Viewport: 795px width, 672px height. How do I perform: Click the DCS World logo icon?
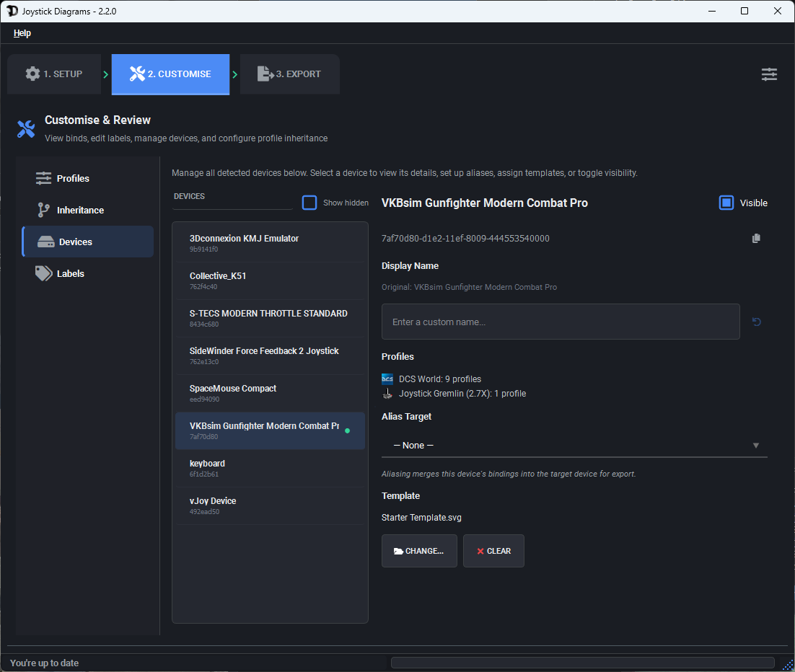pyautogui.click(x=387, y=379)
